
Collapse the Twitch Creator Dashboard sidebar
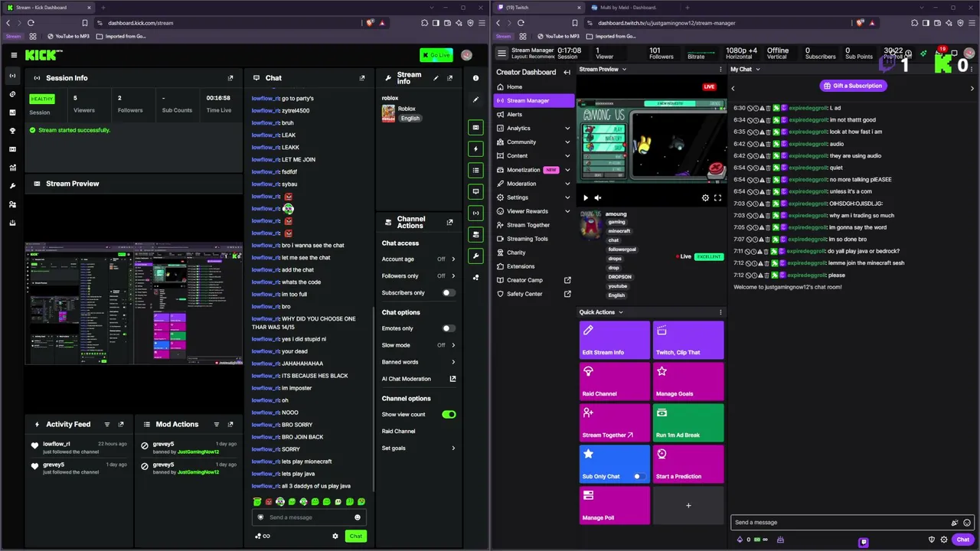tap(567, 73)
